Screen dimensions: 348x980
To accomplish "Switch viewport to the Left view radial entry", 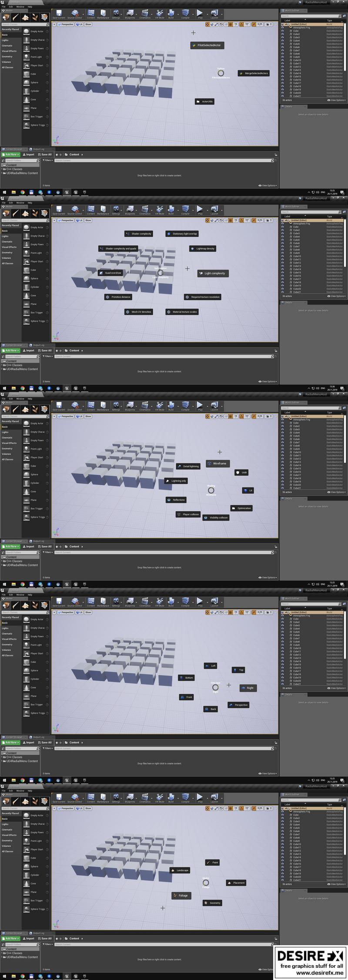I will pos(211,666).
